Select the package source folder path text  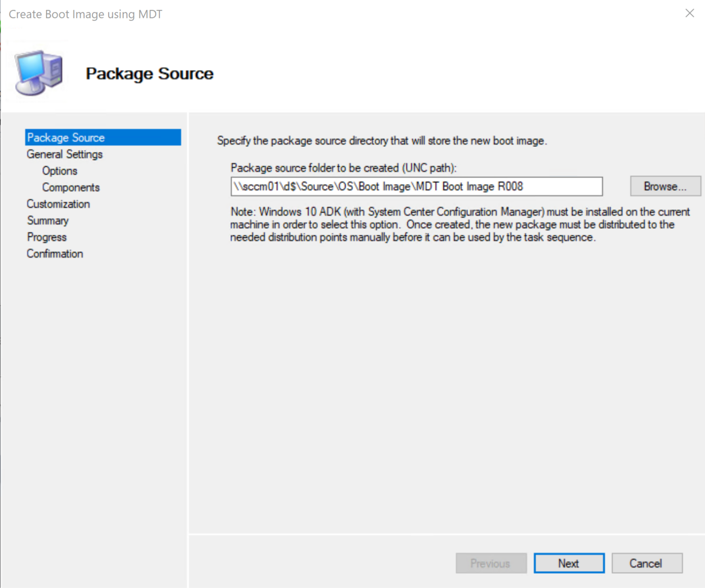(x=379, y=186)
